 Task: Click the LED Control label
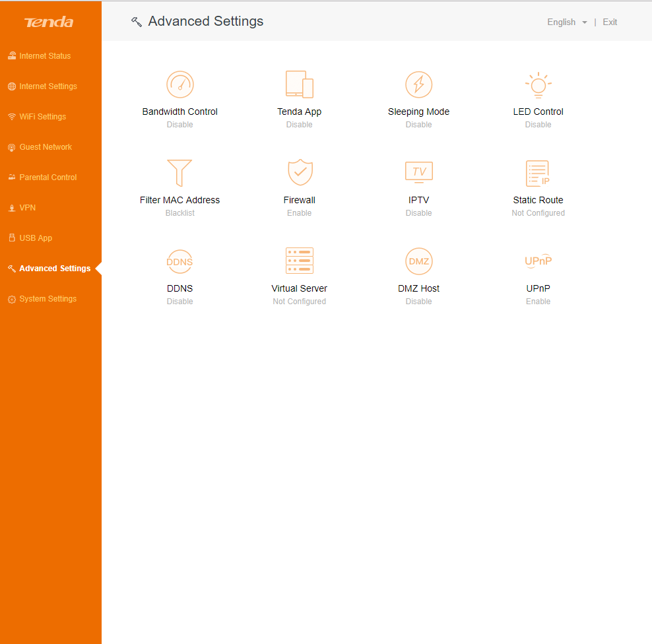[x=538, y=112]
